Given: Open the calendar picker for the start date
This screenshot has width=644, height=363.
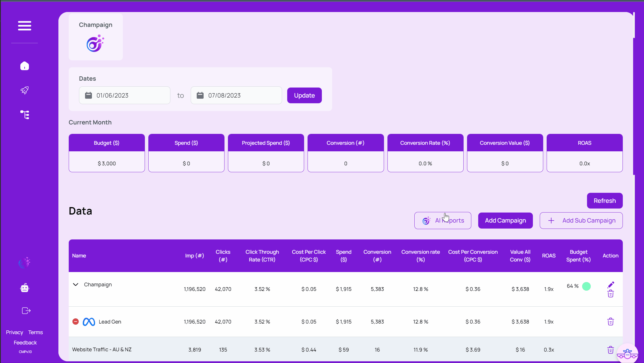Looking at the screenshot, I should 88,95.
